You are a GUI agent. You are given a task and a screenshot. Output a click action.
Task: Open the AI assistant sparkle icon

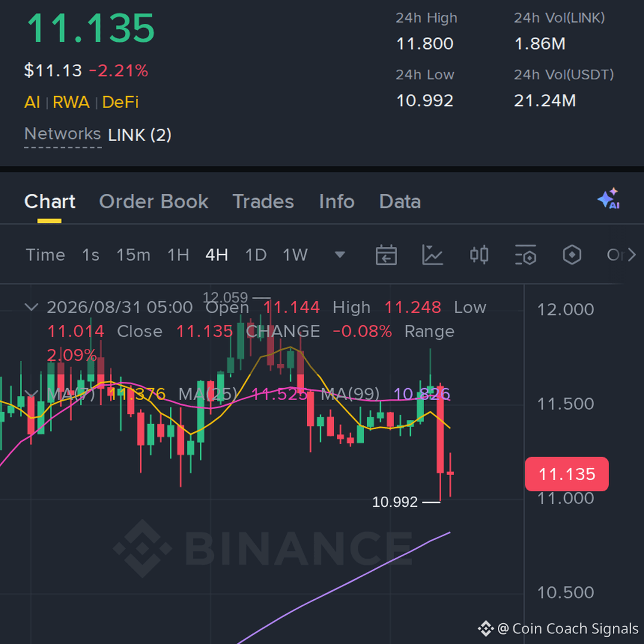609,199
